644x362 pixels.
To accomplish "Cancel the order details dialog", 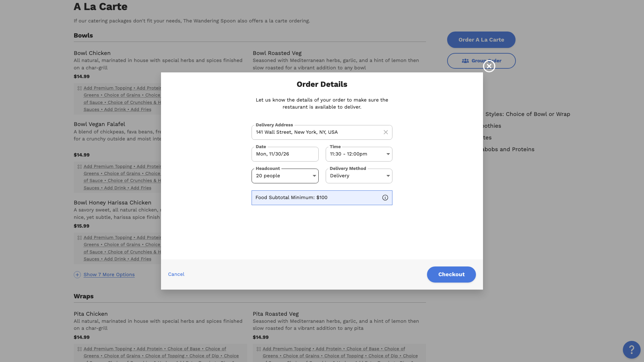I will [x=176, y=274].
